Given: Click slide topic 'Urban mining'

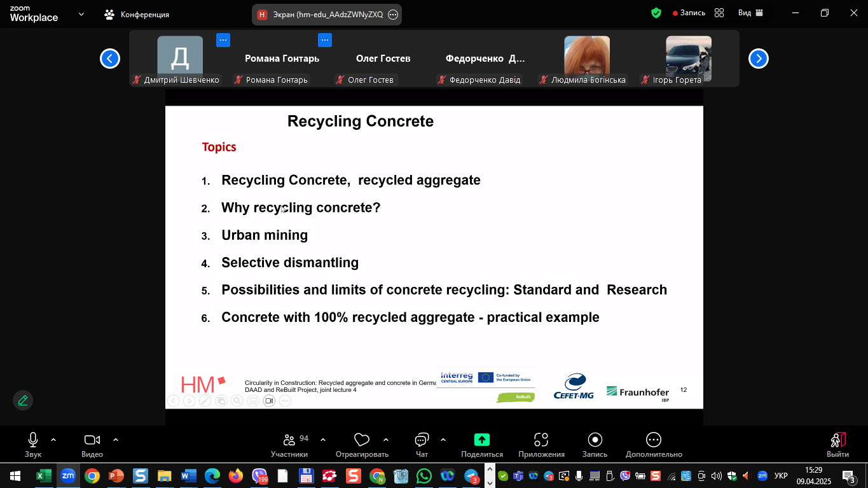Looking at the screenshot, I should click(x=265, y=235).
